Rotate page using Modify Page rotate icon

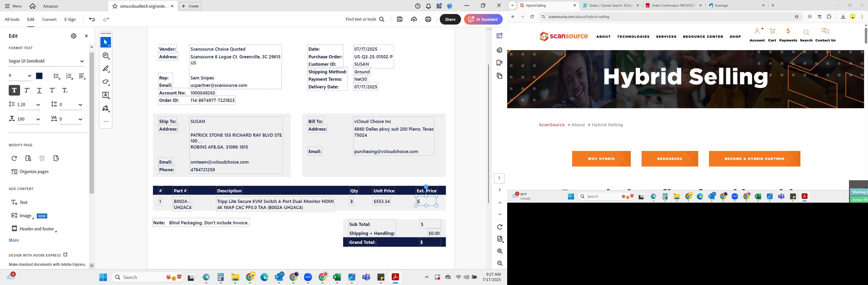click(14, 158)
